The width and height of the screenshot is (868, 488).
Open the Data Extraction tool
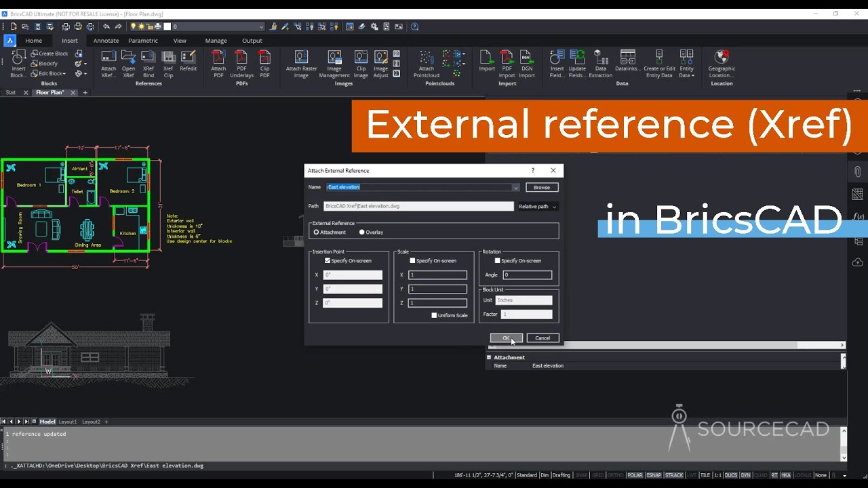[x=600, y=63]
